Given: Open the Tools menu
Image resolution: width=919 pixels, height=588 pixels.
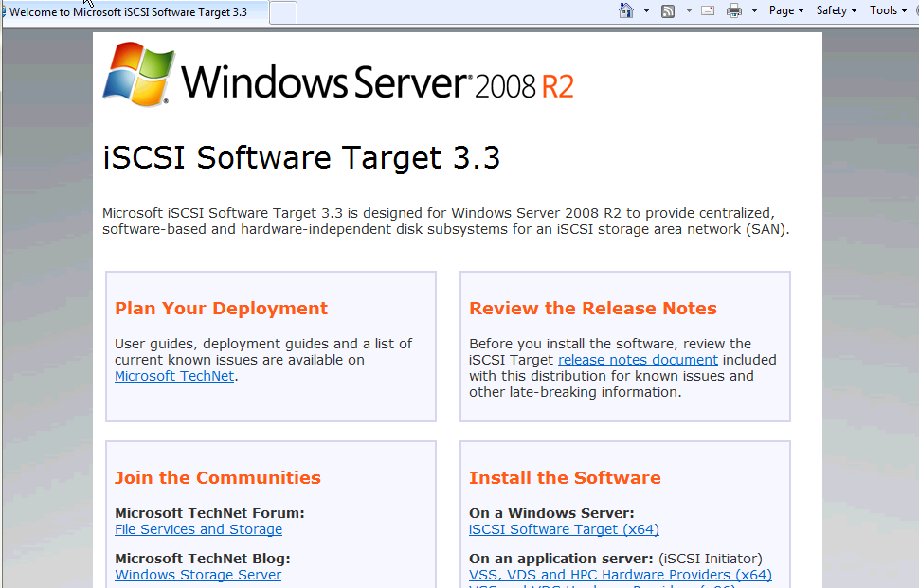Looking at the screenshot, I should click(x=888, y=10).
